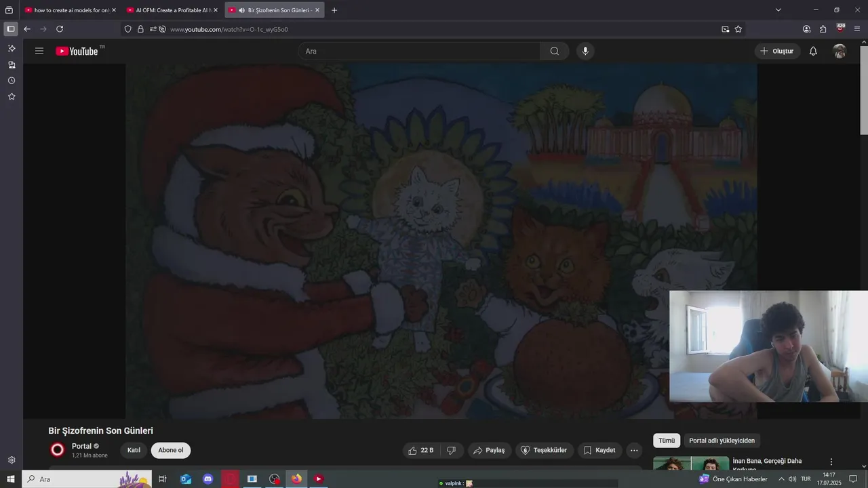This screenshot has width=868, height=488.
Task: Toggle the Firefox sidebar button
Action: 10,29
